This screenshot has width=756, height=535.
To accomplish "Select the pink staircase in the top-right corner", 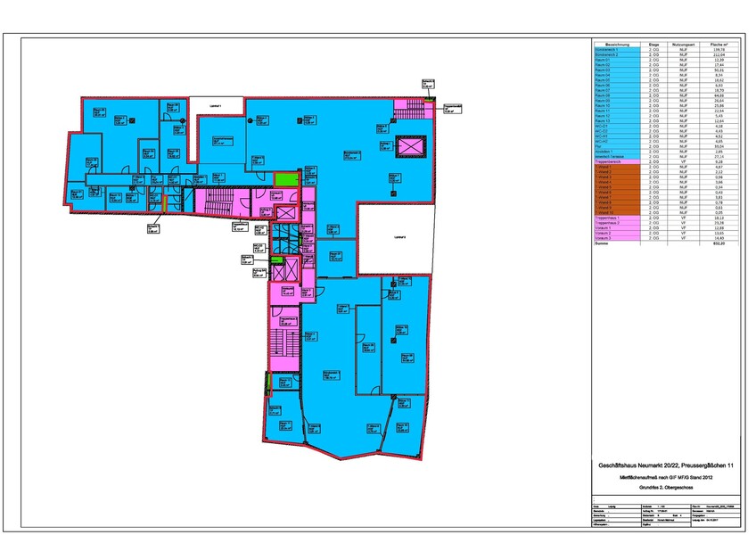I will tap(417, 108).
